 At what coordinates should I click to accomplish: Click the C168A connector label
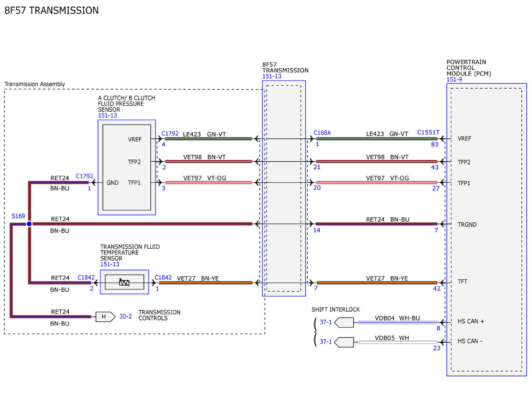pyautogui.click(x=322, y=133)
